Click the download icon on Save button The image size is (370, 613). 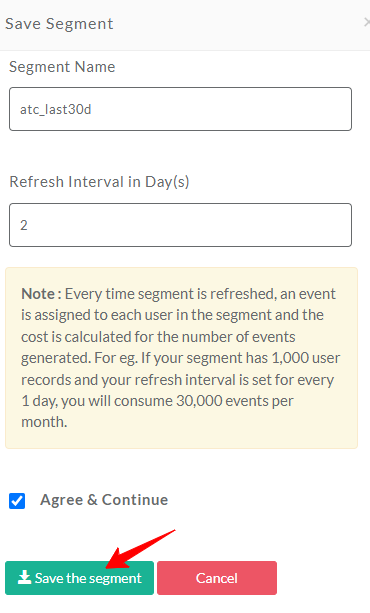(x=24, y=577)
